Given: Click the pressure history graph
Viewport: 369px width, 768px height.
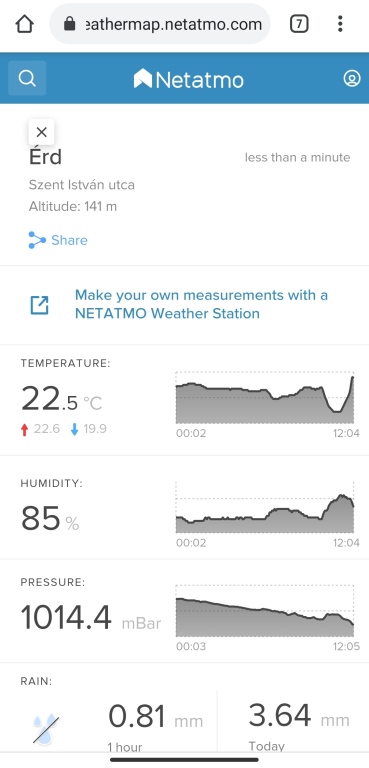Looking at the screenshot, I should [265, 611].
